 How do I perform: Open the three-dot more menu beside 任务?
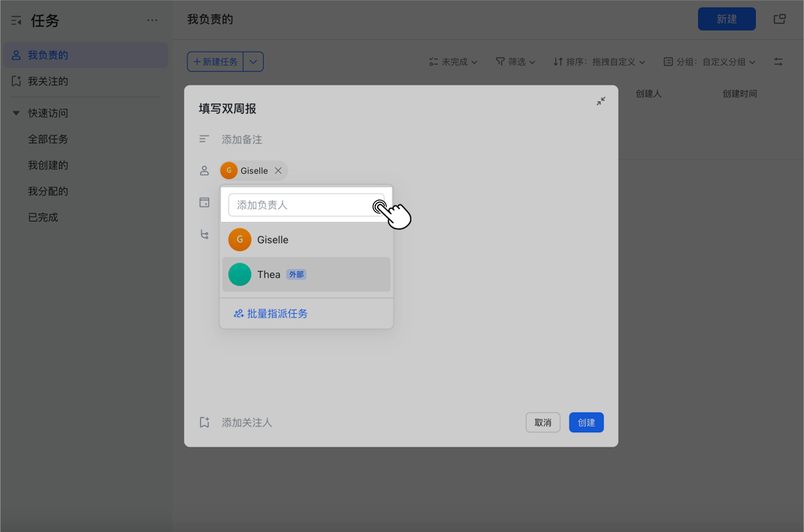pos(152,20)
